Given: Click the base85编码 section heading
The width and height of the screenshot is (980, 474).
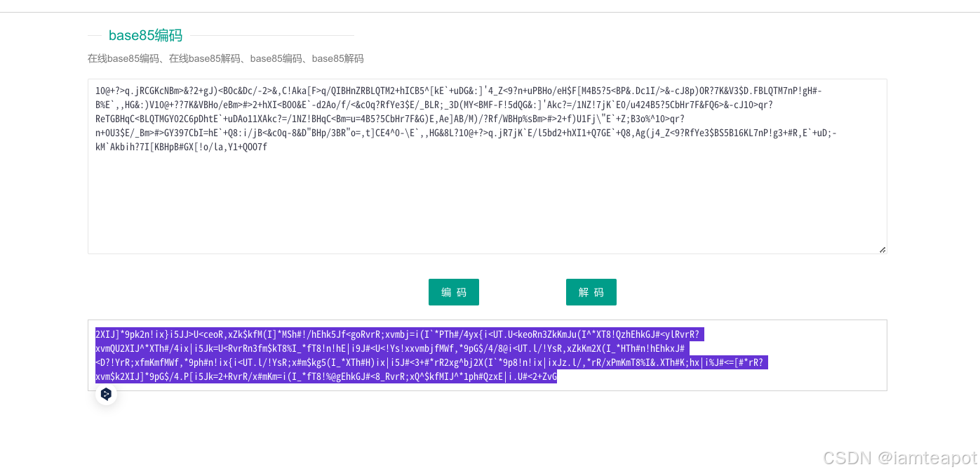Looking at the screenshot, I should tap(145, 35).
